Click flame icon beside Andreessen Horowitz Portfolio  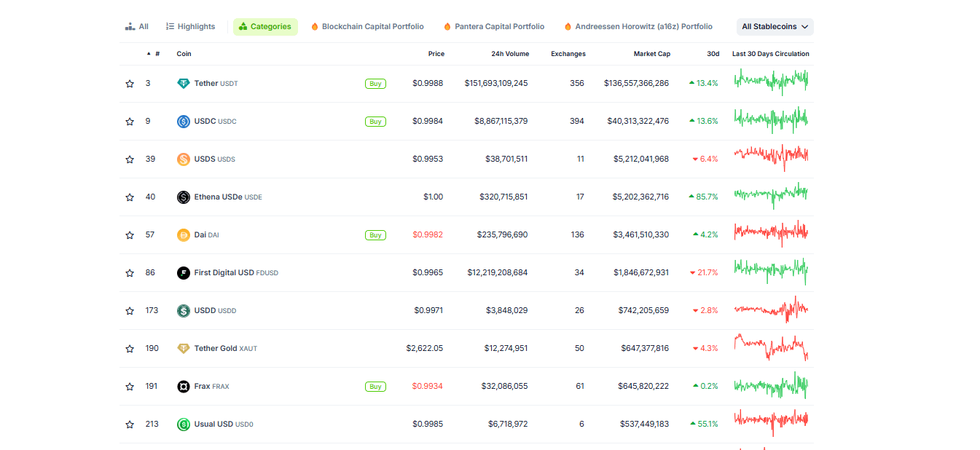point(568,27)
